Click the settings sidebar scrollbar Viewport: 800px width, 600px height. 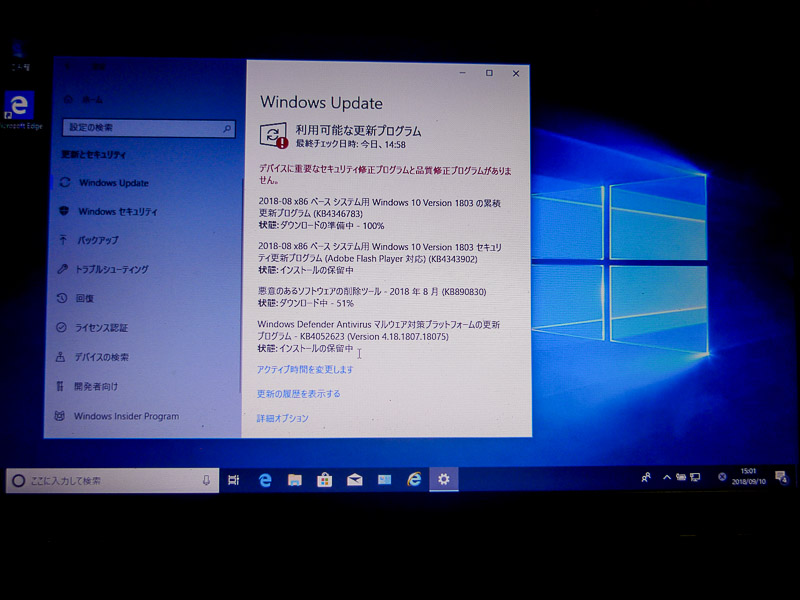click(x=241, y=286)
